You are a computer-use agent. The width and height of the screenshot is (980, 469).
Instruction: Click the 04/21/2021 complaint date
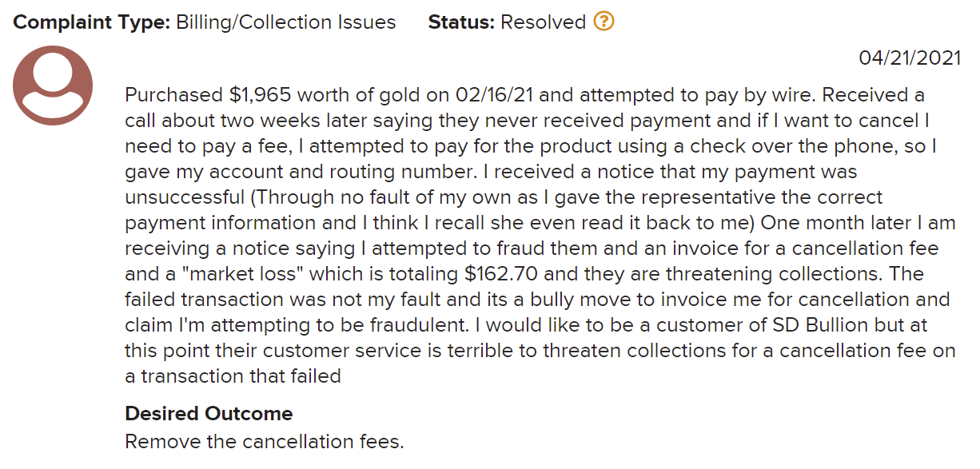[x=910, y=58]
